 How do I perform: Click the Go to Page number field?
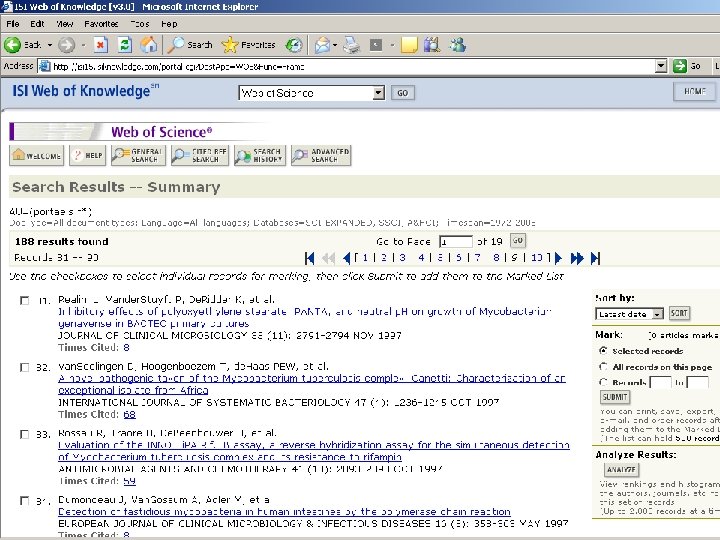(x=456, y=242)
